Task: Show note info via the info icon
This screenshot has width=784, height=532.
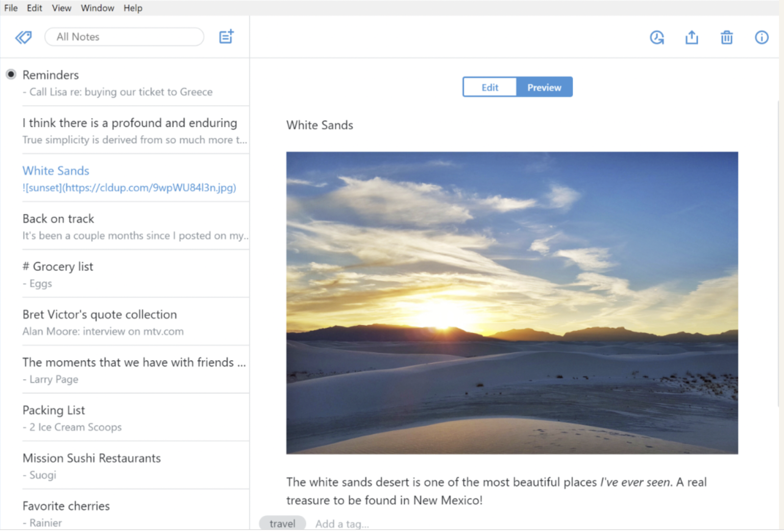Action: click(x=761, y=37)
